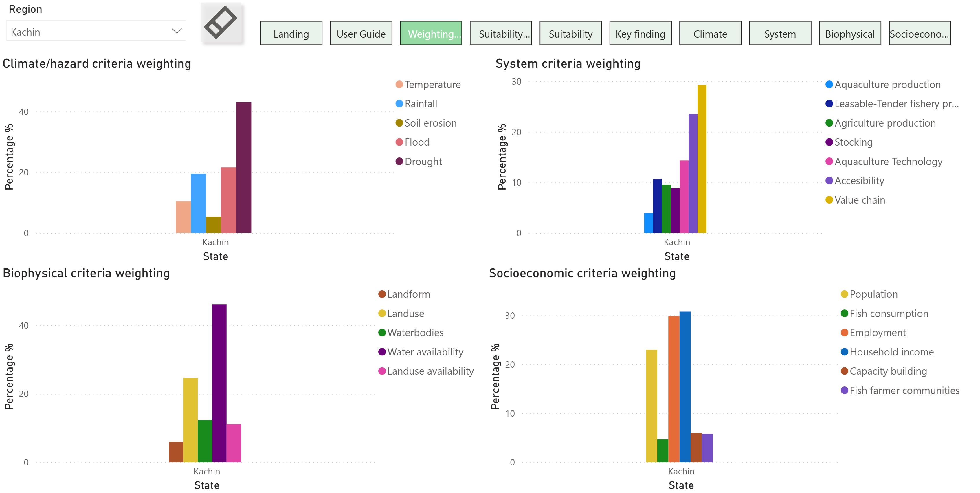Select the highlighted Weighting tab
Screen dimensions: 980x493
click(431, 34)
